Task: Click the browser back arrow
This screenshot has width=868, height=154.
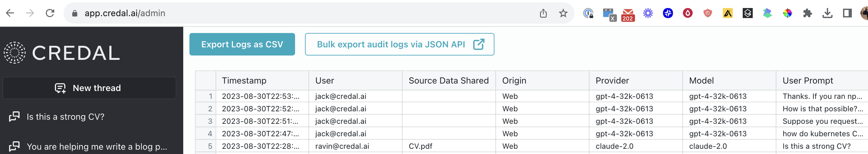Action: [10, 13]
